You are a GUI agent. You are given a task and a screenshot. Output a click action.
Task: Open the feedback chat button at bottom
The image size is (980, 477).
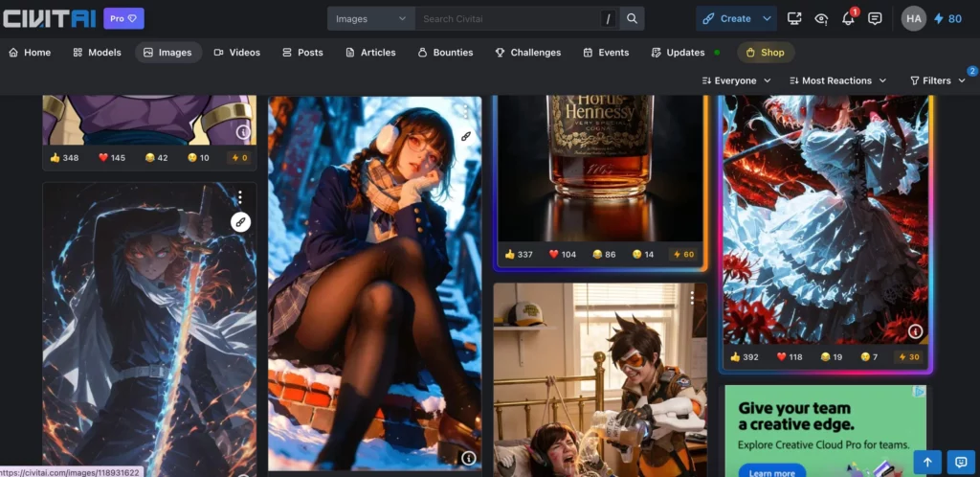point(961,462)
